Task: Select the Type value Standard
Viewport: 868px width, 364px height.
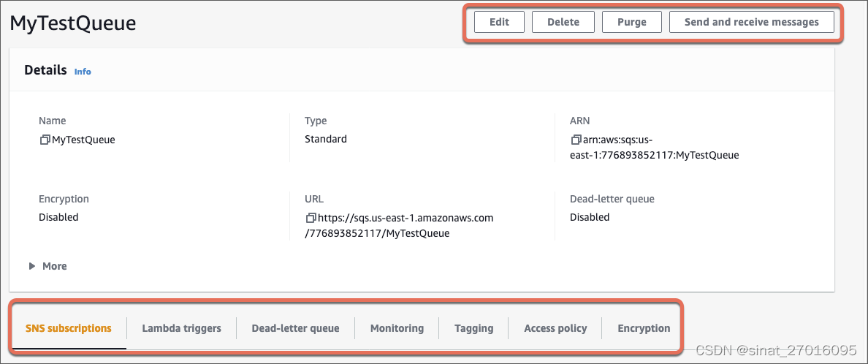Action: click(326, 139)
